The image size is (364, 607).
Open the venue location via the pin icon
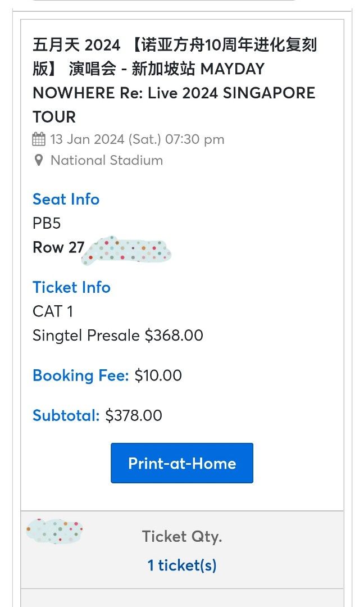[x=38, y=161]
